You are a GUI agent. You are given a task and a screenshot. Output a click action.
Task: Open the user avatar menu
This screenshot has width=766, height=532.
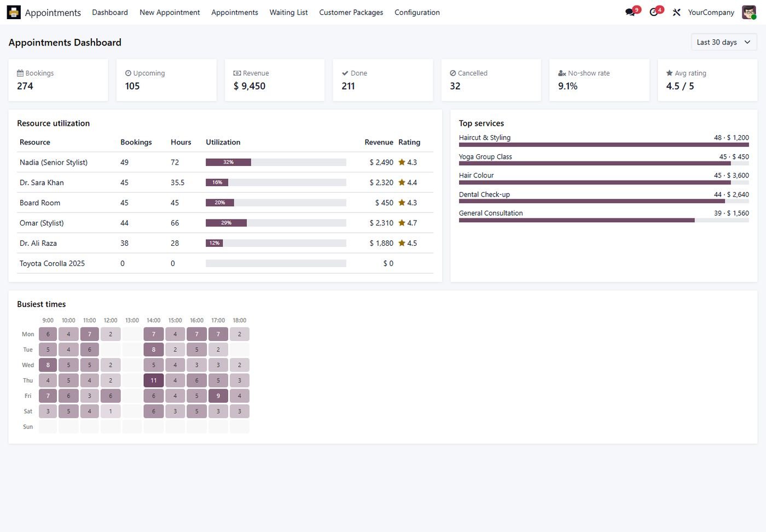pyautogui.click(x=749, y=12)
